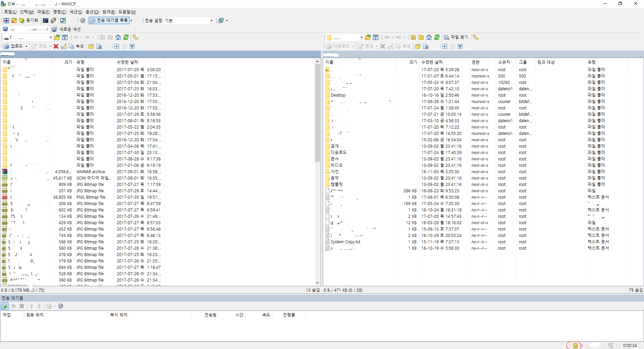Go to remote Root Directory icon

click(421, 37)
